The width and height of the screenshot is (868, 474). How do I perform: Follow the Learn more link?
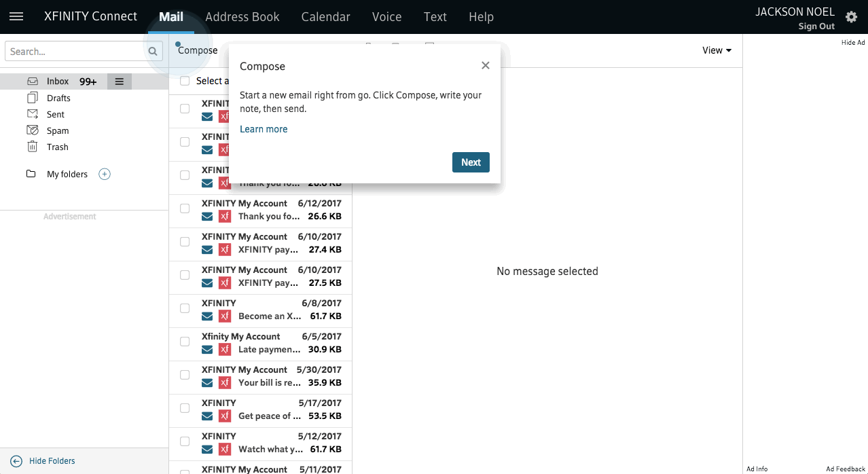point(264,129)
